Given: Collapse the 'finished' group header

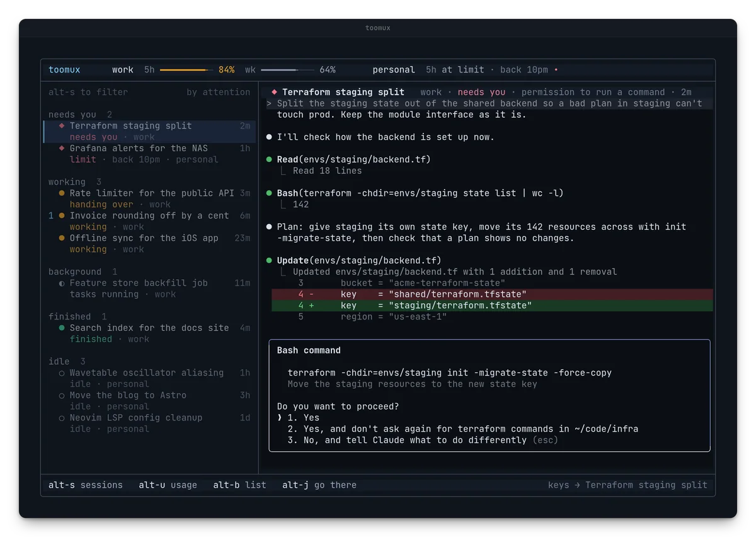Looking at the screenshot, I should point(77,317).
